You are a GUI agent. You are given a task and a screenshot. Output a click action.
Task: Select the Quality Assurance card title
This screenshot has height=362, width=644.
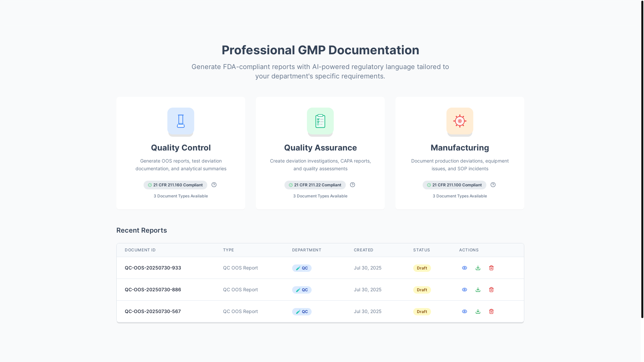[320, 148]
